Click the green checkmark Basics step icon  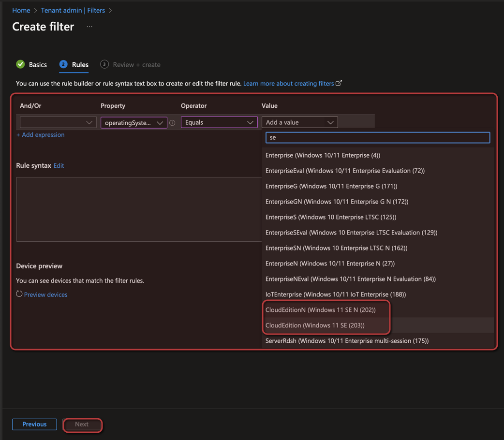(20, 64)
